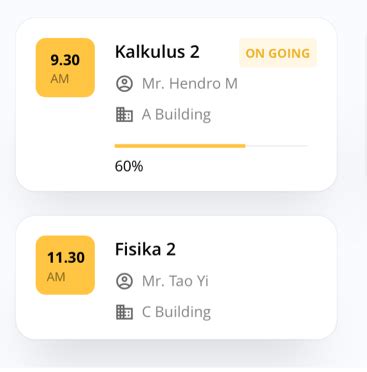Click the AM label under 11.30
367x372 pixels.
pyautogui.click(x=56, y=277)
